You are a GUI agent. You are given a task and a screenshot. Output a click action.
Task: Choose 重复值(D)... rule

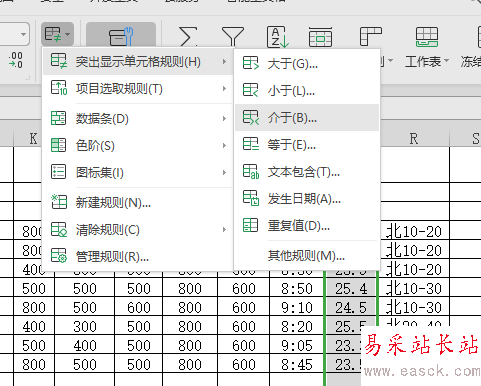click(x=307, y=226)
